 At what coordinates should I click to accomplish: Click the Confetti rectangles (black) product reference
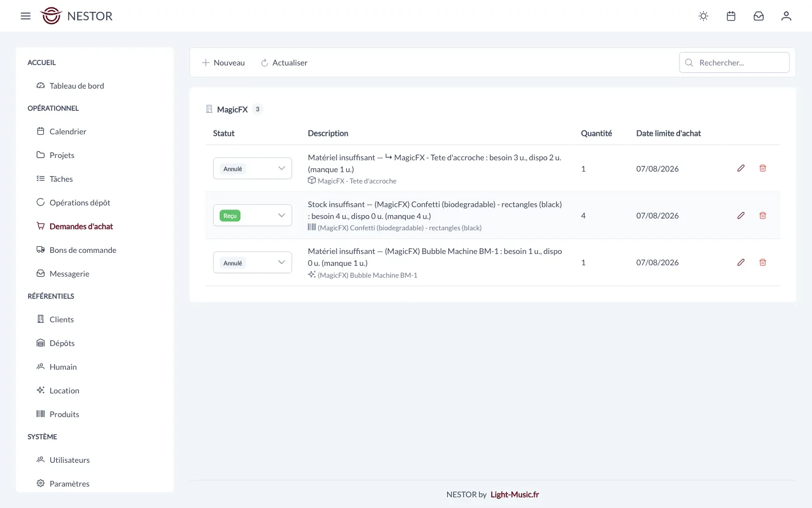[x=399, y=228]
